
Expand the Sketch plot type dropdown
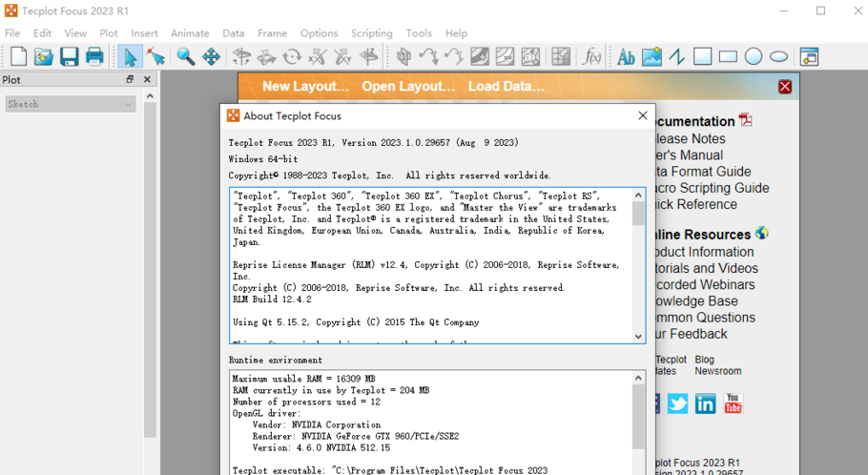coord(71,104)
